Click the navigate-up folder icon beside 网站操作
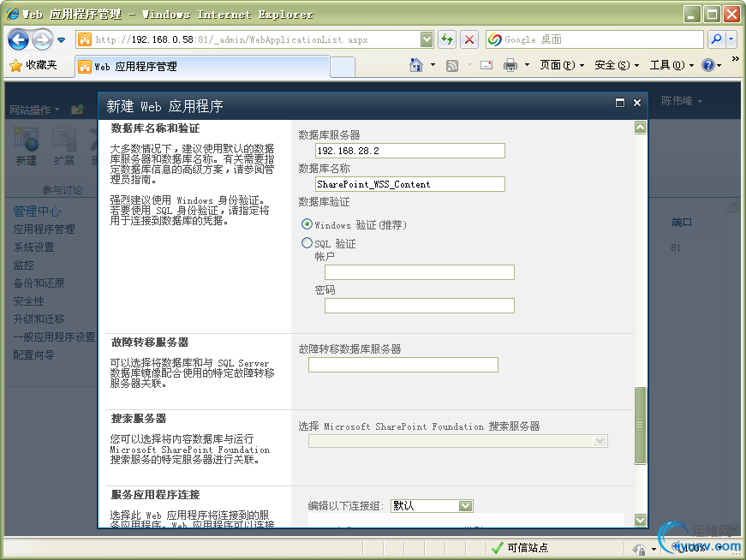Screen dimensions: 746x560 pyautogui.click(x=78, y=110)
